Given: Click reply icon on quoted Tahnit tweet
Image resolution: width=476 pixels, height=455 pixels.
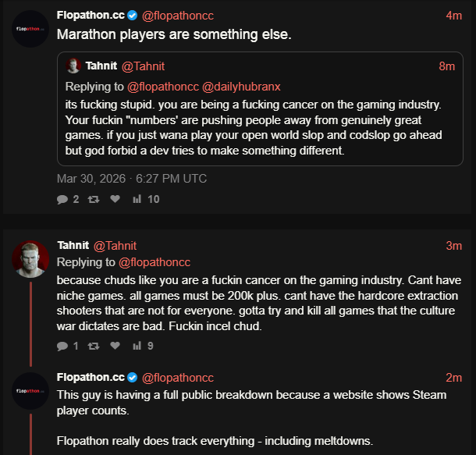Looking at the screenshot, I should 62,199.
